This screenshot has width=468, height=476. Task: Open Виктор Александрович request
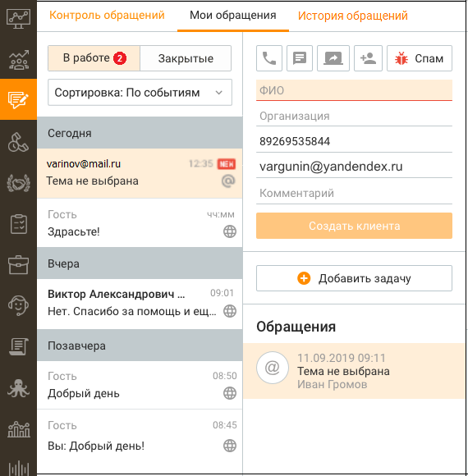(140, 304)
